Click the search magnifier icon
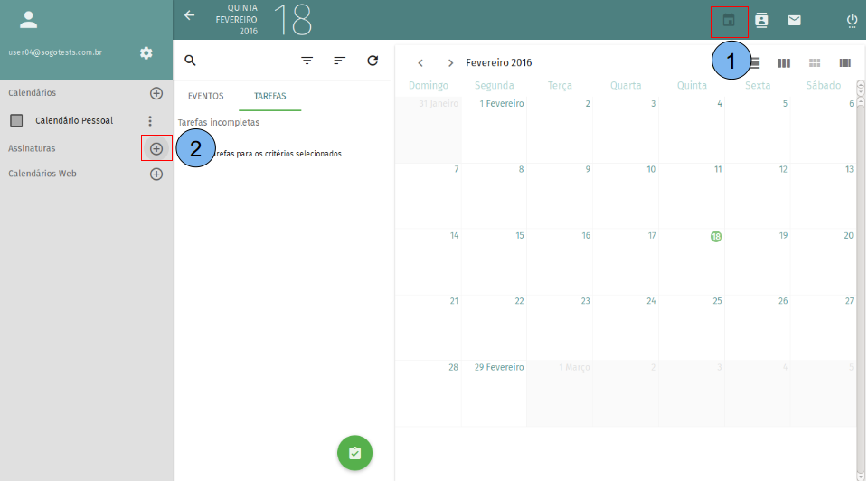 click(x=190, y=61)
